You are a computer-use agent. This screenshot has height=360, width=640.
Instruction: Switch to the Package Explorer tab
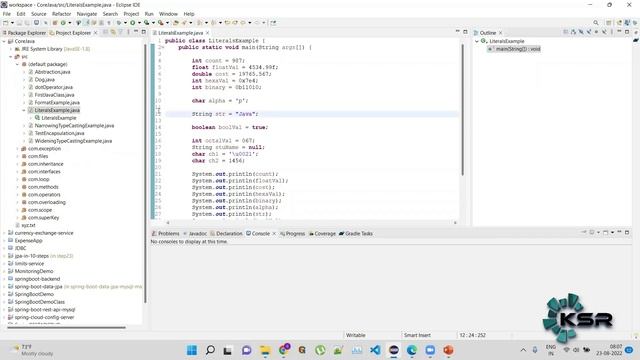tap(24, 33)
